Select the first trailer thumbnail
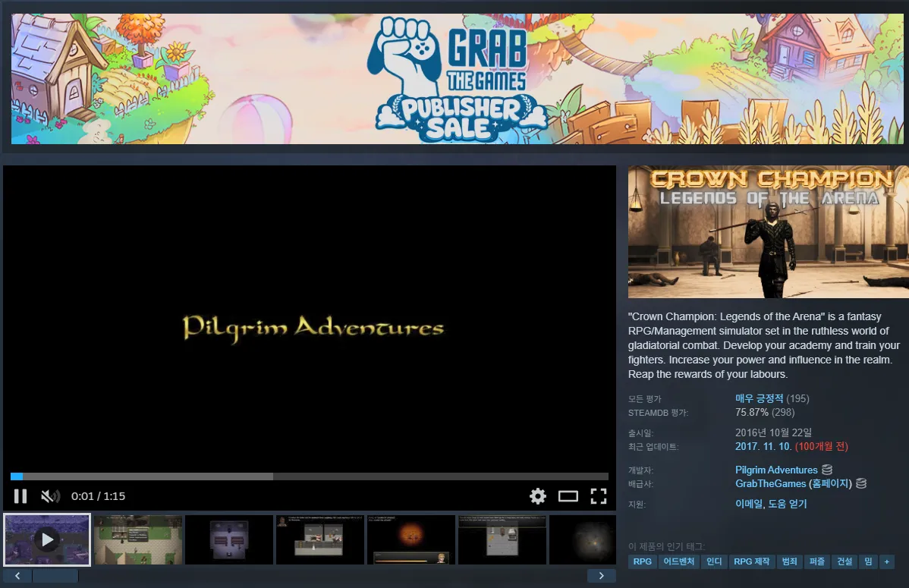 click(x=47, y=539)
